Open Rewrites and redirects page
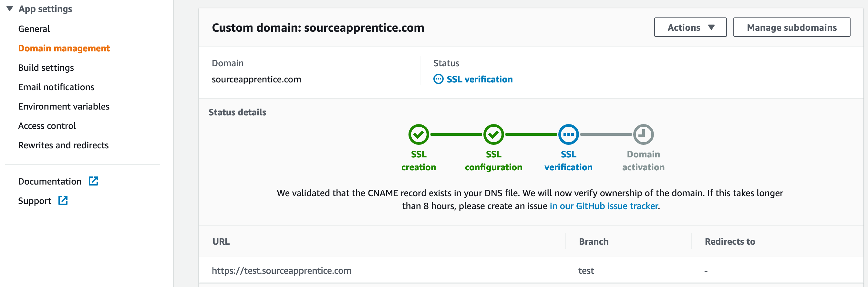 click(63, 145)
